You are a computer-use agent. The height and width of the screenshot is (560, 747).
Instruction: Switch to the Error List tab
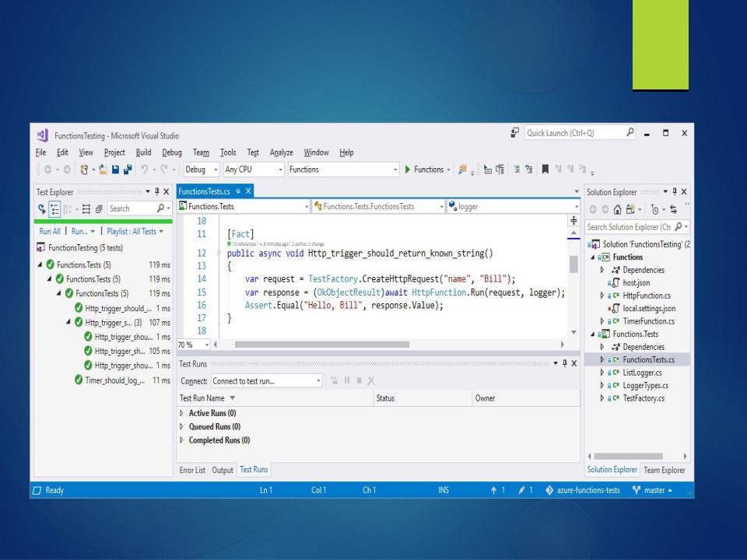click(x=192, y=470)
